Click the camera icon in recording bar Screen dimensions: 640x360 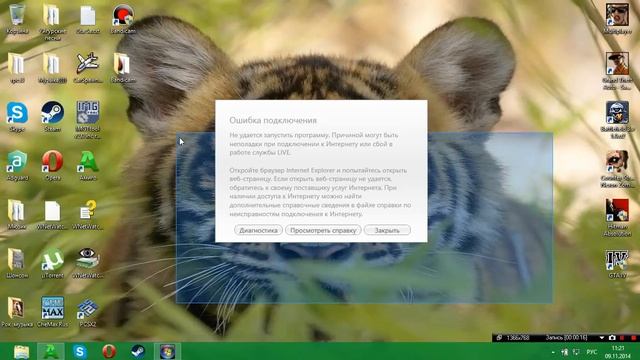[x=612, y=338]
